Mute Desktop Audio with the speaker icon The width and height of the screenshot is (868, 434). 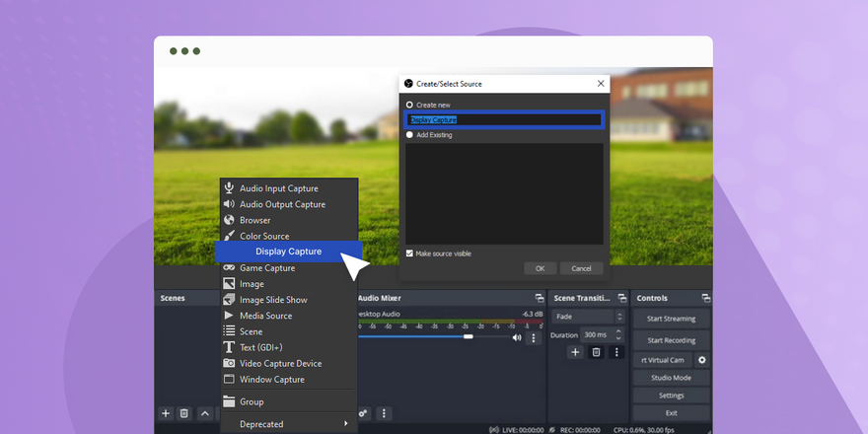tap(517, 337)
